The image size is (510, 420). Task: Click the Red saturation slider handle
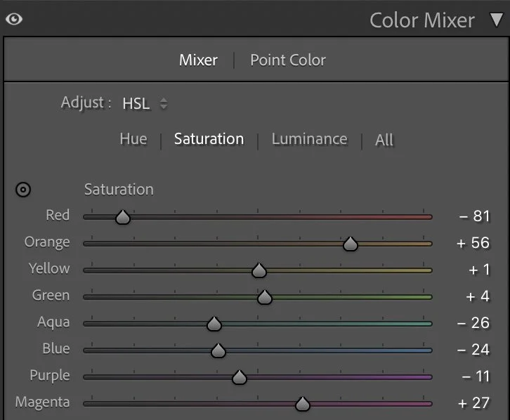(x=123, y=218)
